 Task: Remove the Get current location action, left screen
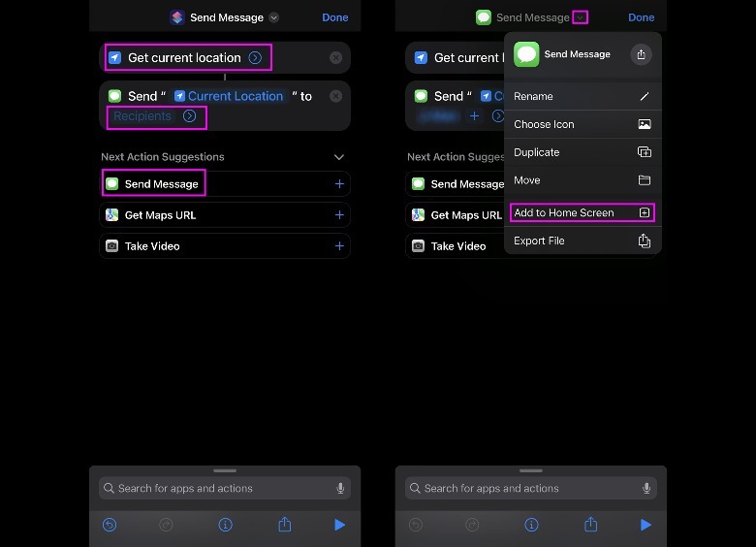tap(335, 58)
